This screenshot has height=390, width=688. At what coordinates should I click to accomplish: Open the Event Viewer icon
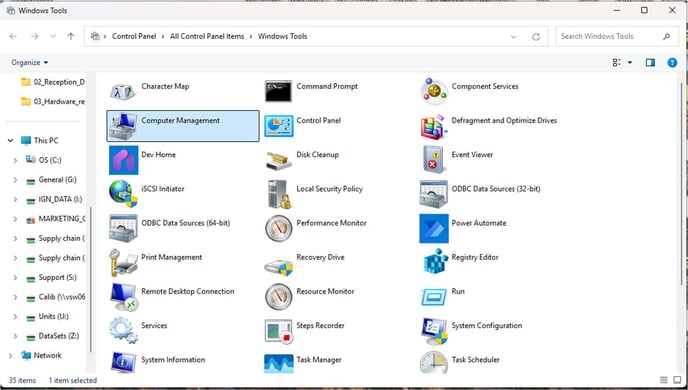tap(434, 160)
